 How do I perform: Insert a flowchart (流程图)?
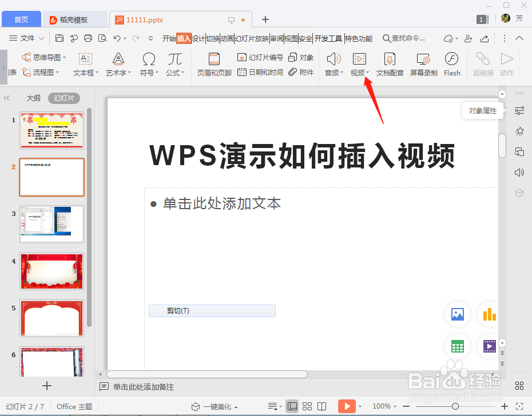pyautogui.click(x=41, y=72)
